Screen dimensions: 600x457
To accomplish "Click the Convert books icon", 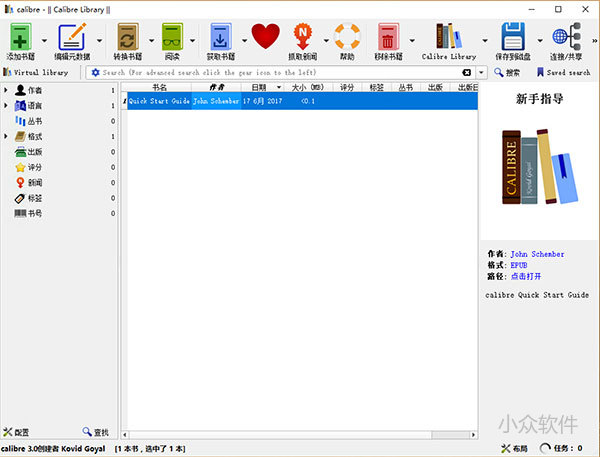I will (127, 36).
